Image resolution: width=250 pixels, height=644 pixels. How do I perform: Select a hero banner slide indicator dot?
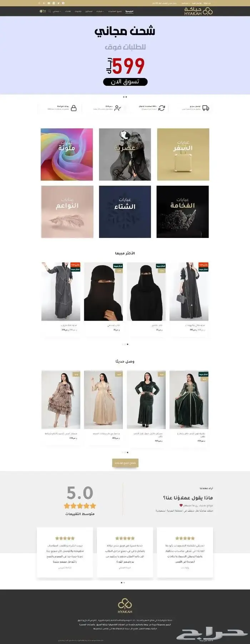tap(124, 97)
